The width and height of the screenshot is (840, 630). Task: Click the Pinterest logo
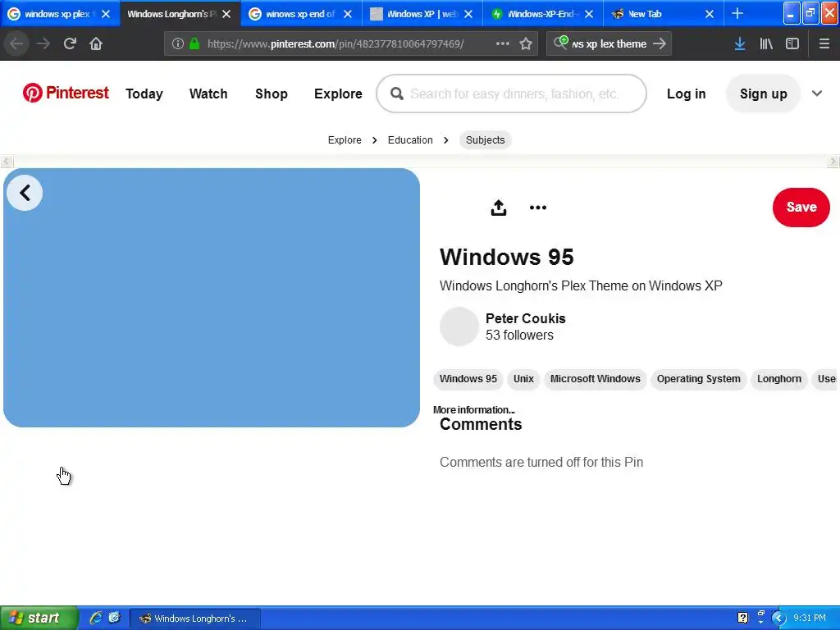click(x=66, y=93)
